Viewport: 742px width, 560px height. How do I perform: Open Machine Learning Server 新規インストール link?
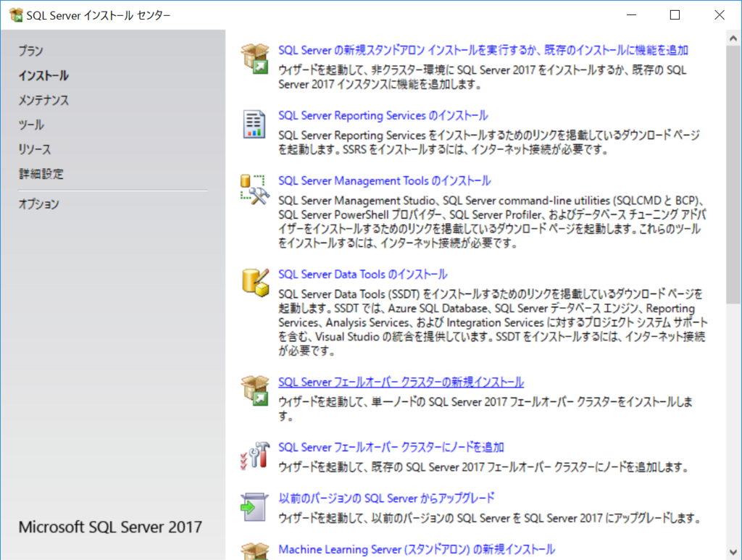point(417,550)
